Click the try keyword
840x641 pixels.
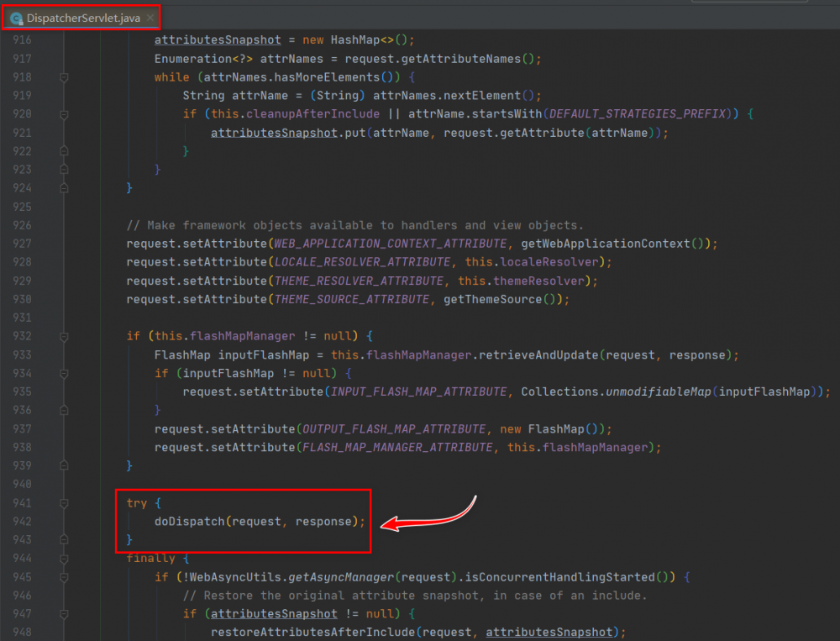pyautogui.click(x=137, y=503)
